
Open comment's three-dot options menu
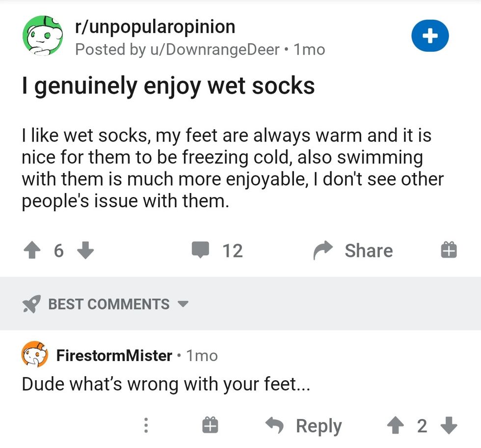(x=146, y=425)
